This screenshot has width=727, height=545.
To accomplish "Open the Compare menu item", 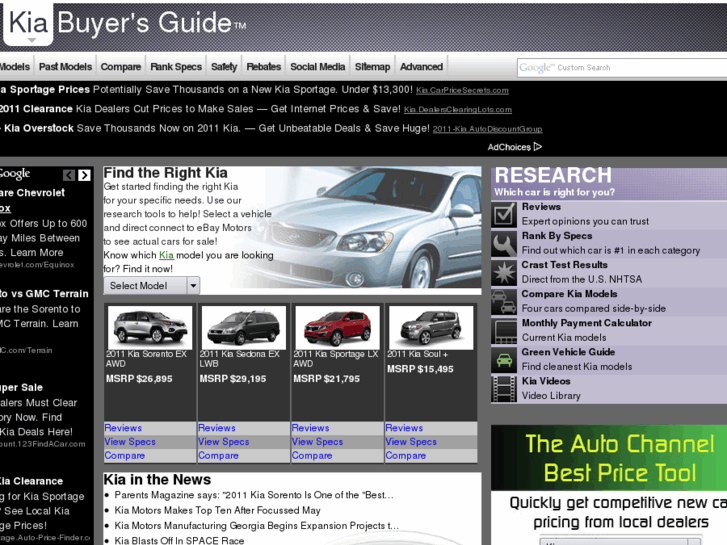I will click(121, 67).
